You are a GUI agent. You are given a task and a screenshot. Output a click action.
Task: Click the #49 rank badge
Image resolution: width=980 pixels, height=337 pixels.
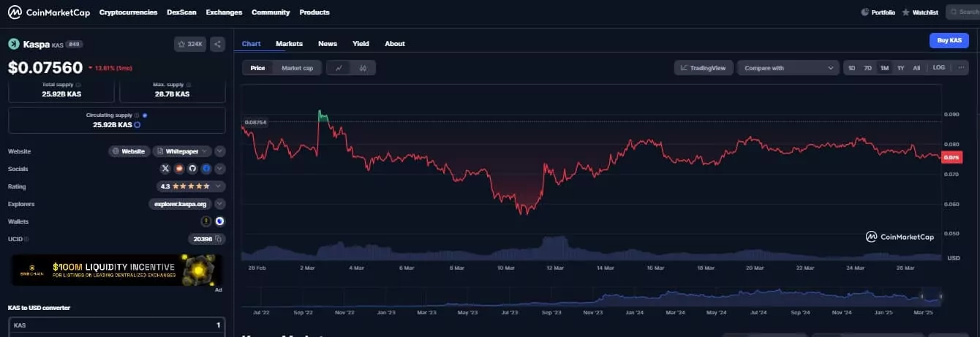click(x=75, y=45)
